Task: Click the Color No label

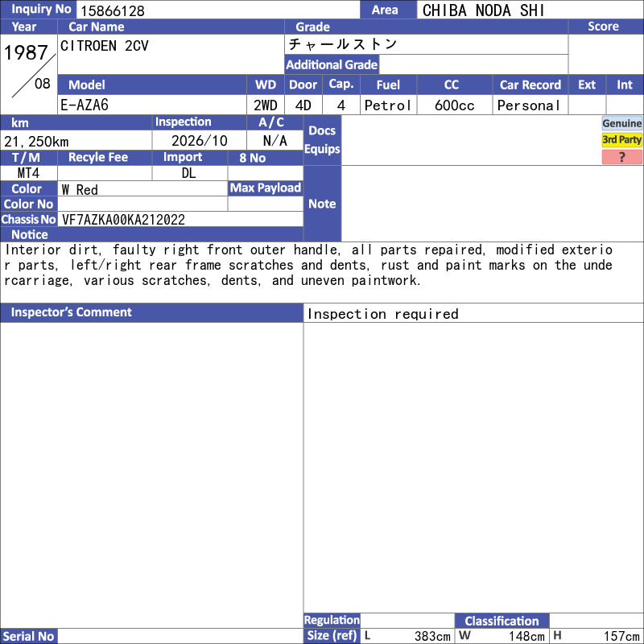Action: pos(28,204)
